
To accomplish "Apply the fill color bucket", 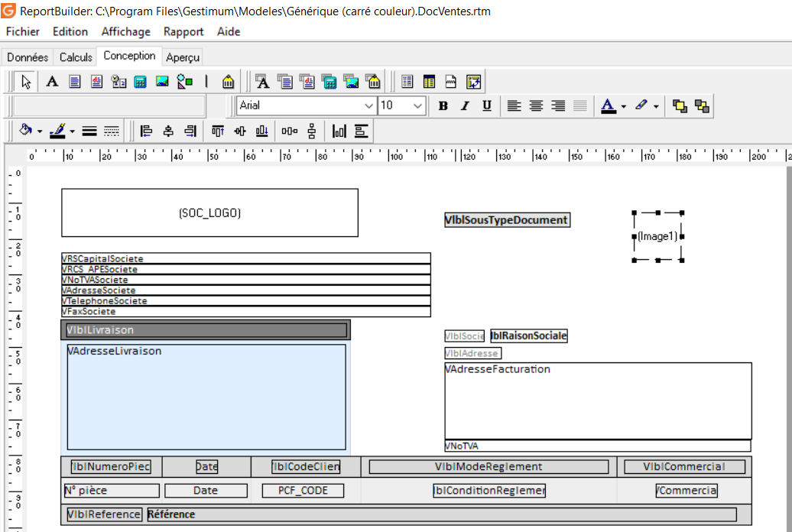I will click(25, 131).
